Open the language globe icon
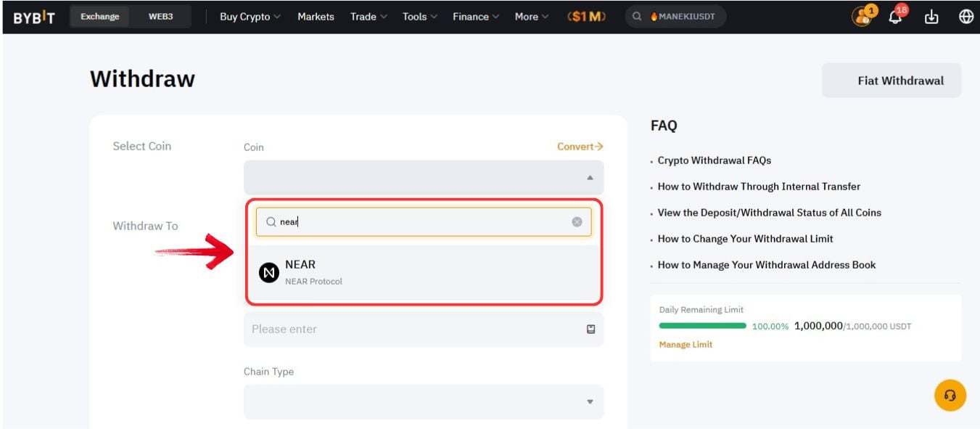This screenshot has width=980, height=429. click(x=966, y=17)
